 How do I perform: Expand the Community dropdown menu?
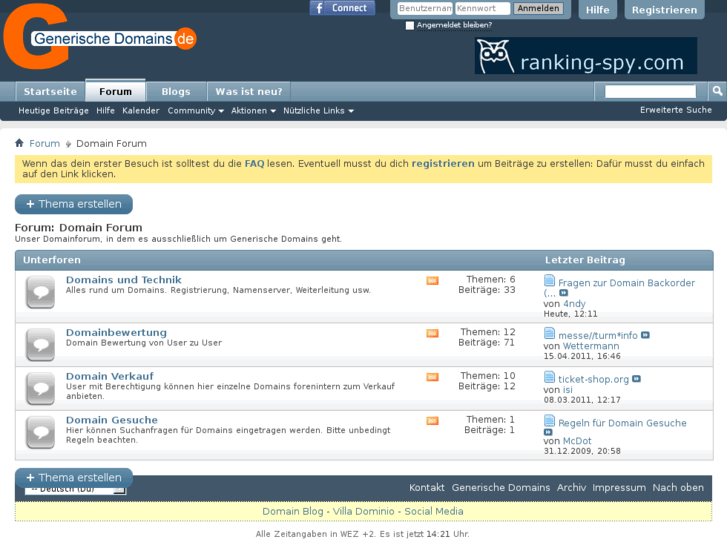click(x=196, y=110)
